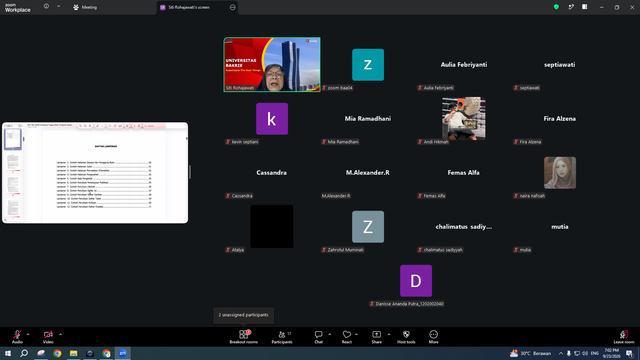Open taskbar clock and date
The height and width of the screenshot is (360, 640).
point(611,353)
